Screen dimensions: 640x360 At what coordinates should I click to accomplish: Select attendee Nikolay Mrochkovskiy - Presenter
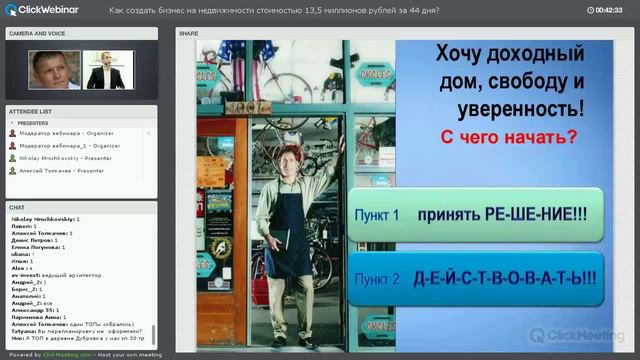65,158
